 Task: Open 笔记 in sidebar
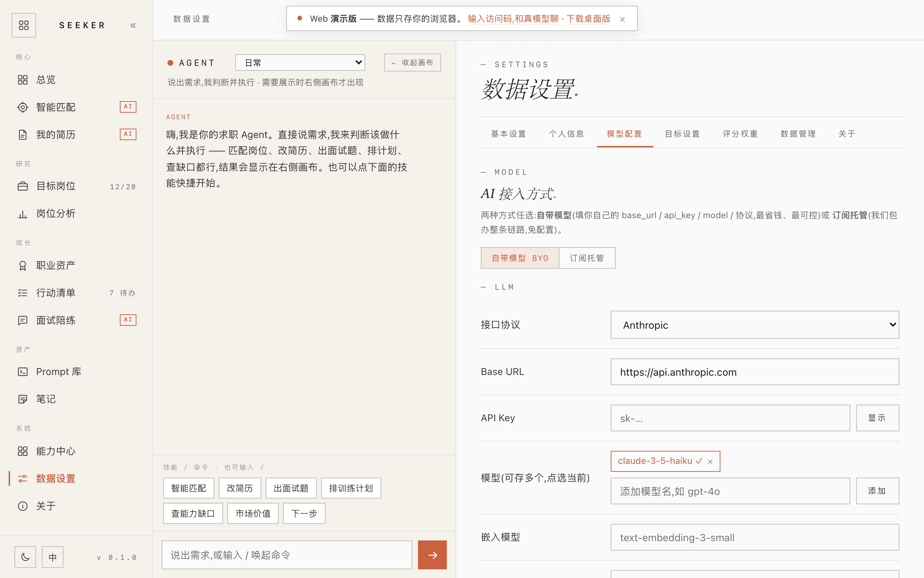coord(77,399)
